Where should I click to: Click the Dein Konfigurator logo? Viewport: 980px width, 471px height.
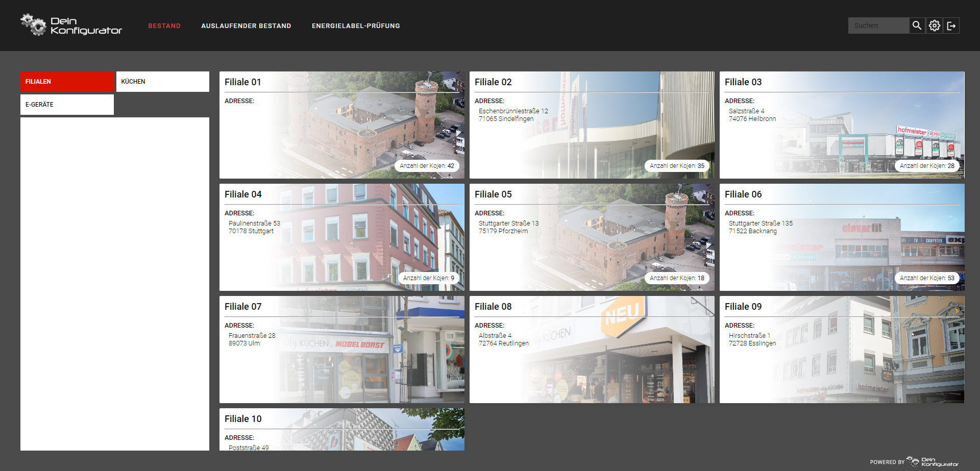[71, 25]
